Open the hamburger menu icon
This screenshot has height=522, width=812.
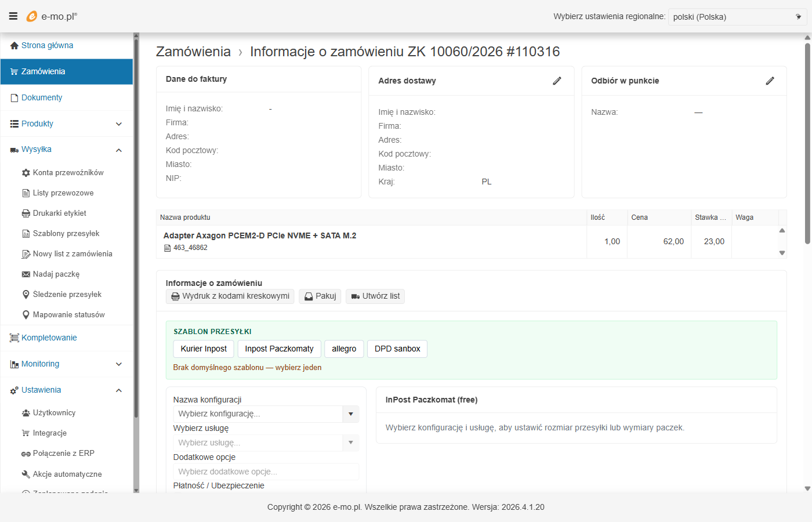(13, 16)
